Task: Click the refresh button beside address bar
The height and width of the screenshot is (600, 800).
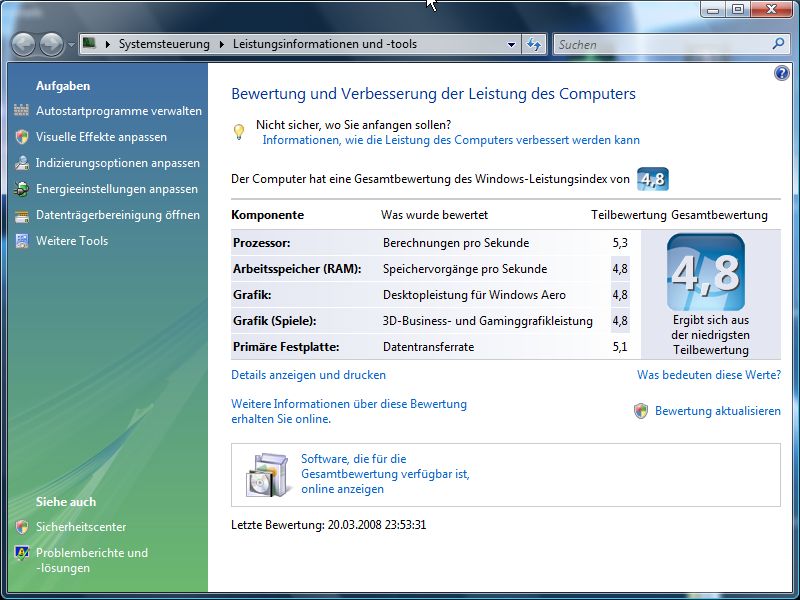Action: point(534,44)
